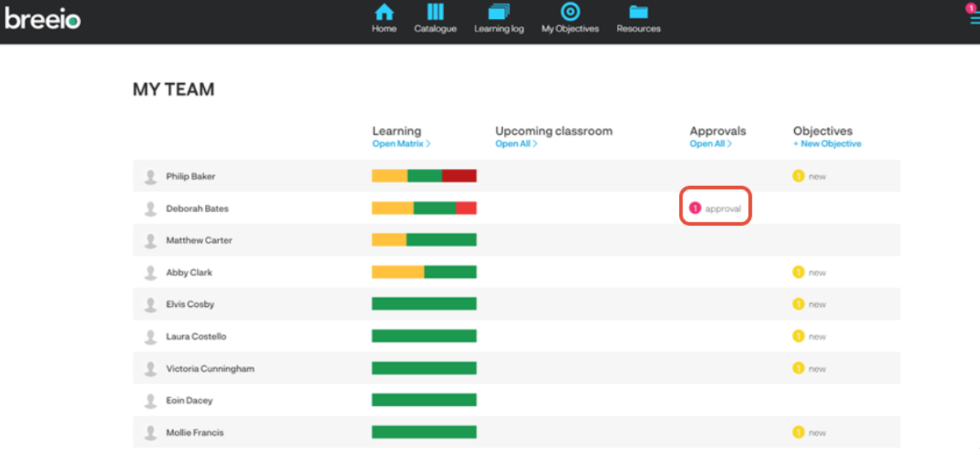Open All under Approvals
This screenshot has width=980, height=449.
(710, 144)
